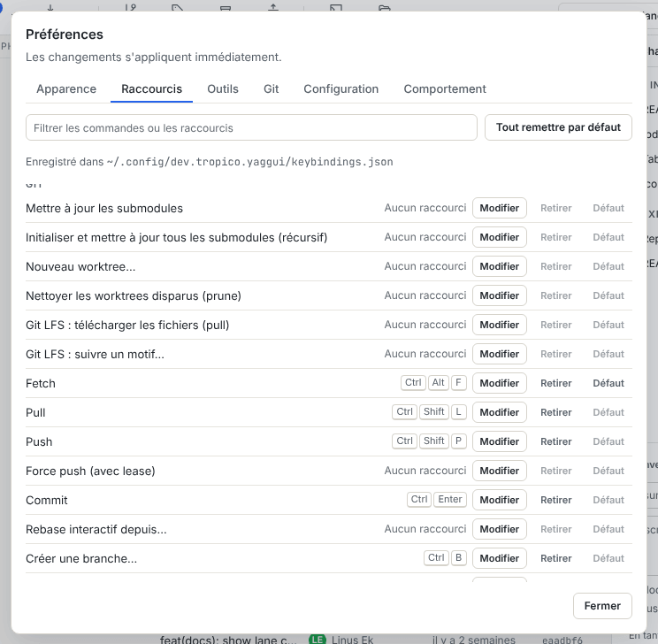Image resolution: width=658 pixels, height=644 pixels.
Task: Click Linus Ek author in background commit list
Action: click(352, 640)
